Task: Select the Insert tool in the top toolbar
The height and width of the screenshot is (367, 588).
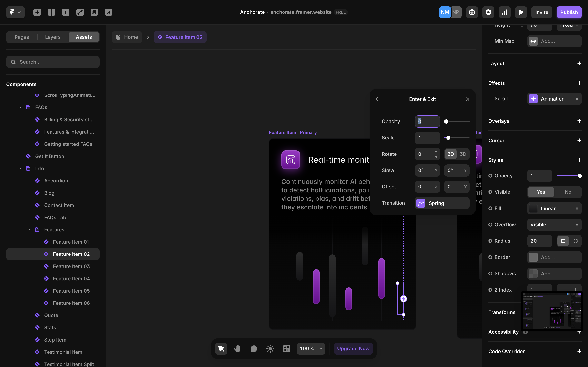Action: 37,12
